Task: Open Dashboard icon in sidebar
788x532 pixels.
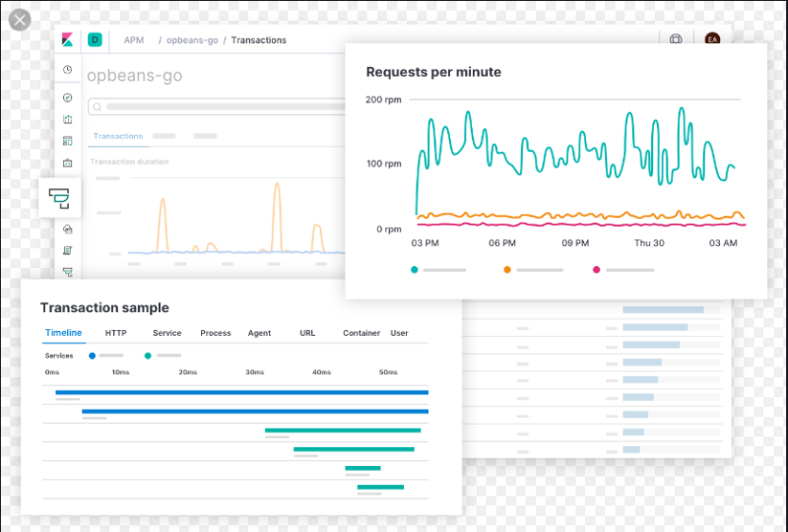Action: coord(68,141)
